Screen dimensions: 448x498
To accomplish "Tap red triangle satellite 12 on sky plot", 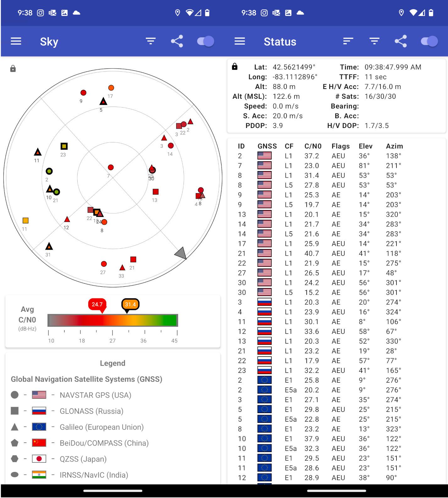I will [x=67, y=219].
